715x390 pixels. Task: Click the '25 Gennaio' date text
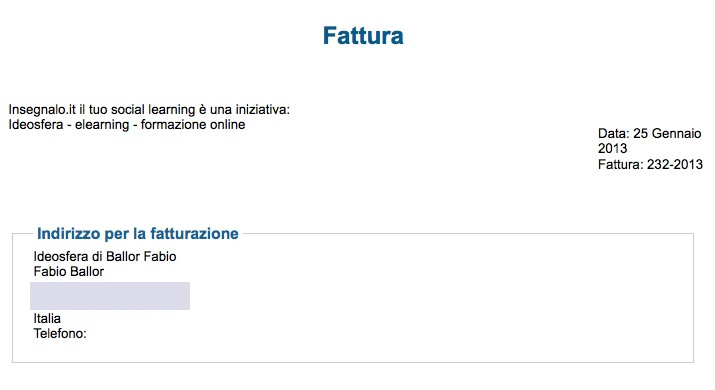667,134
